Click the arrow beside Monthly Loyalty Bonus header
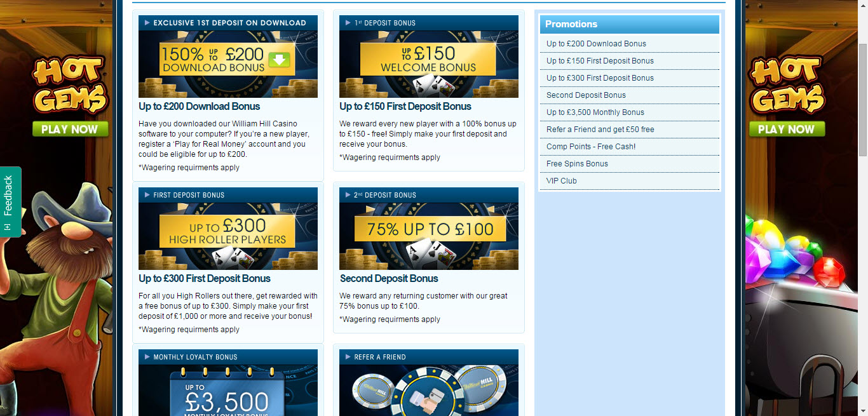This screenshot has height=416, width=868. [147, 357]
